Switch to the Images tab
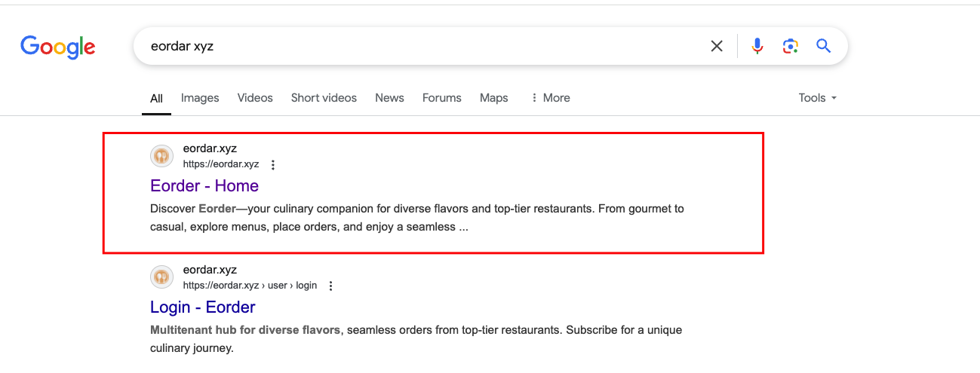Image resolution: width=980 pixels, height=373 pixels. [200, 98]
